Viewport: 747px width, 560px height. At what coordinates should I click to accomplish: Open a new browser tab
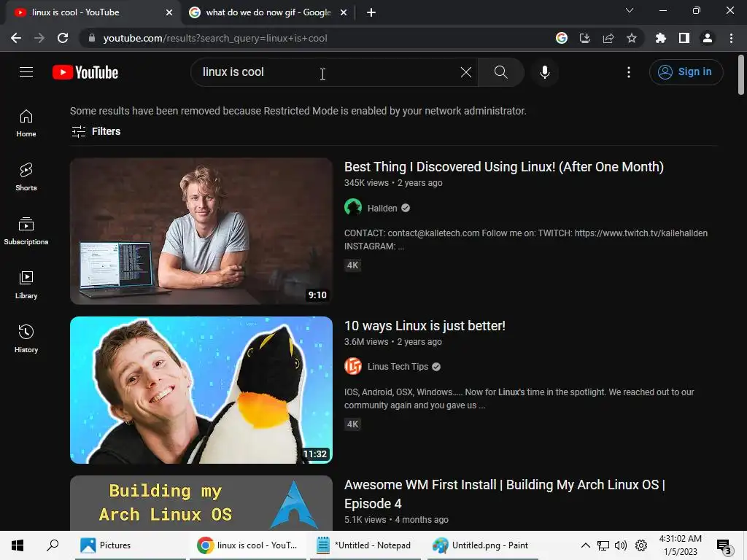[371, 13]
